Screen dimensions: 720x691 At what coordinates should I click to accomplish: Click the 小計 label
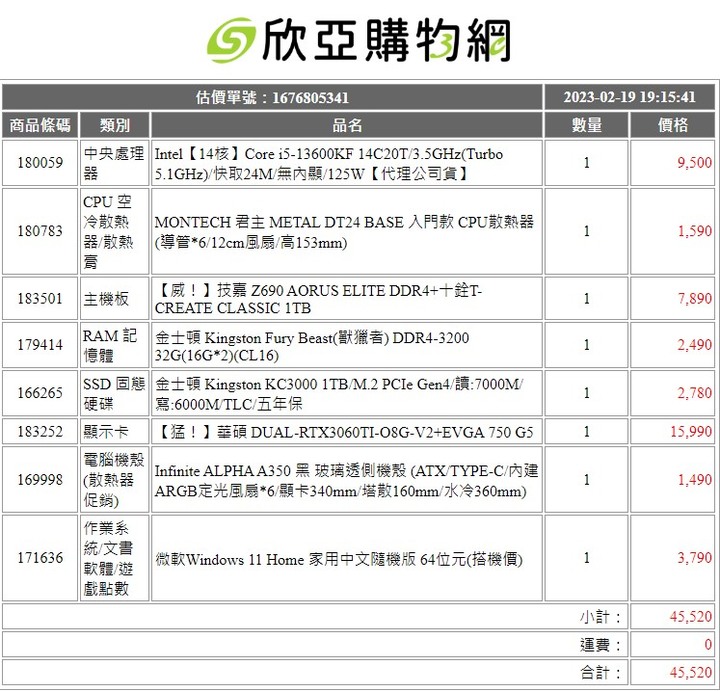pos(600,617)
